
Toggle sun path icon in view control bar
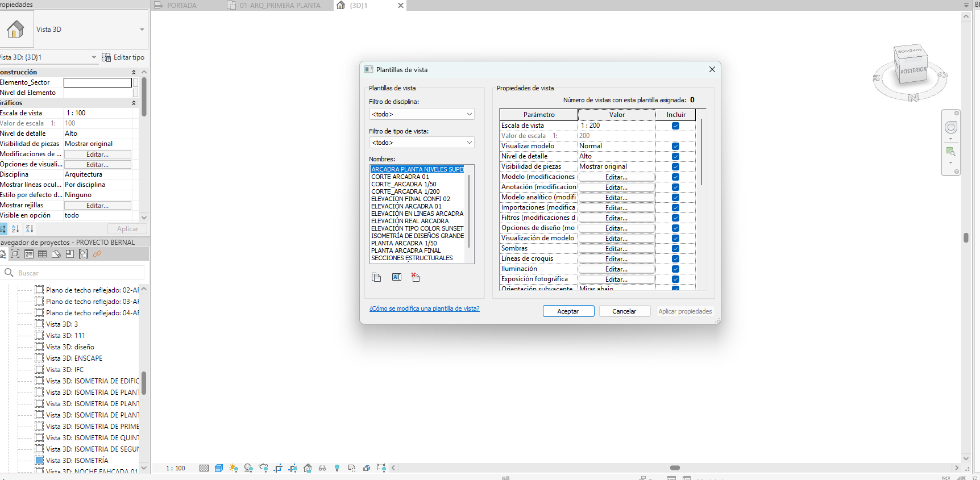tap(234, 468)
